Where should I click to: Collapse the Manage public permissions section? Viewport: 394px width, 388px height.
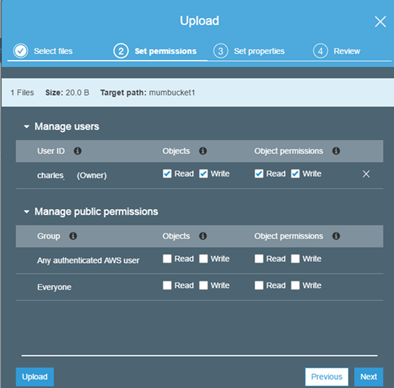[27, 212]
